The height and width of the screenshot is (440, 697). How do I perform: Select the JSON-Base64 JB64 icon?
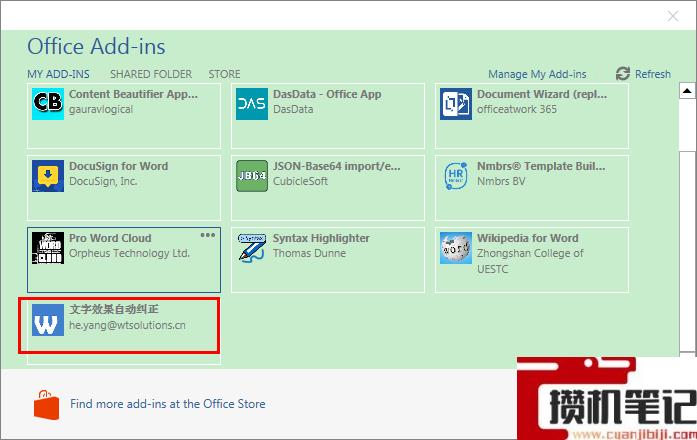(252, 176)
